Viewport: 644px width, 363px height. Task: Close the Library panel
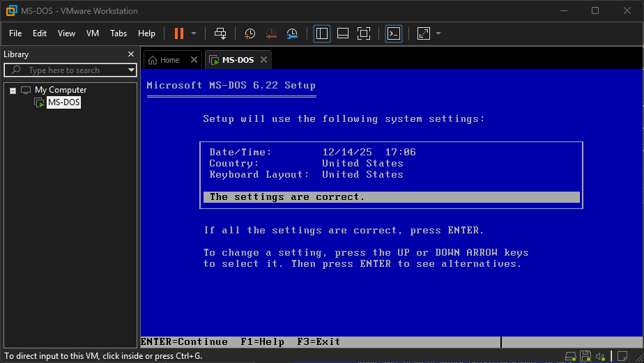pos(131,54)
